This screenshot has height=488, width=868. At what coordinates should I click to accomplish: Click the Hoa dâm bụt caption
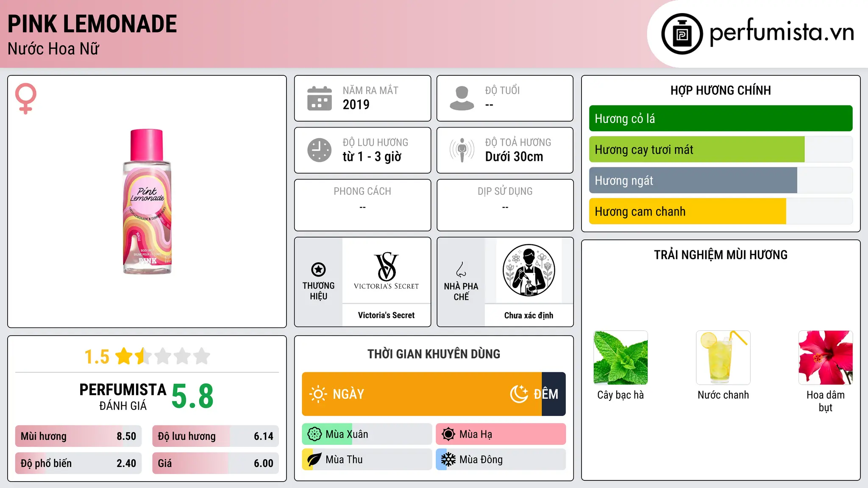point(826,401)
